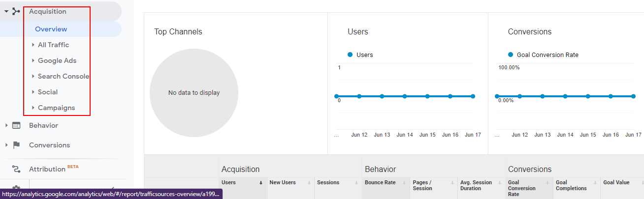Screen dimensions: 644x199
Task: Click the Behavior section icon
Action: point(16,125)
